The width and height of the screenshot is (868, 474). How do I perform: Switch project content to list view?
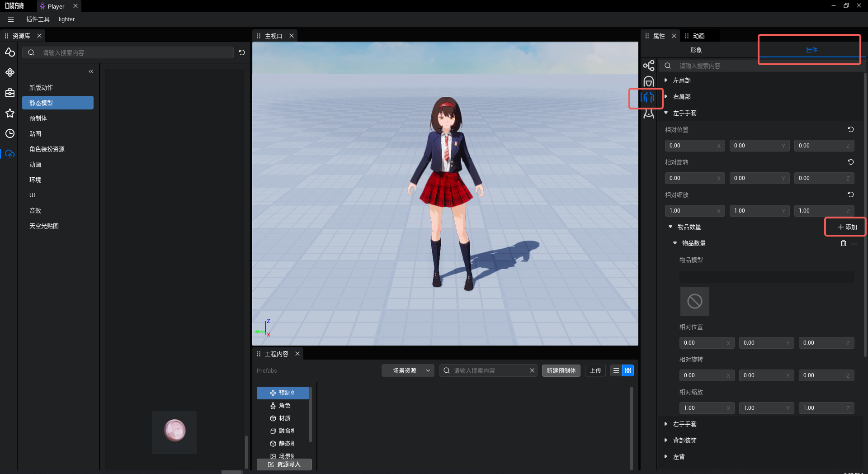click(x=616, y=370)
